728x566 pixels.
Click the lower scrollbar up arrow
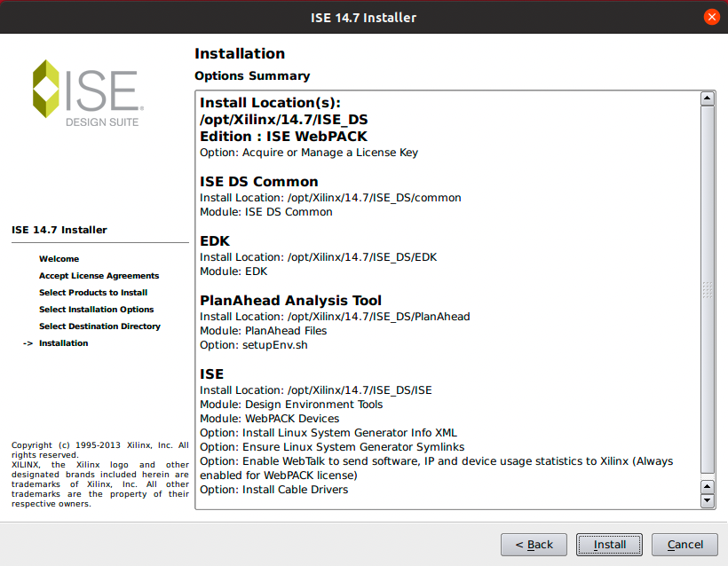[707, 487]
